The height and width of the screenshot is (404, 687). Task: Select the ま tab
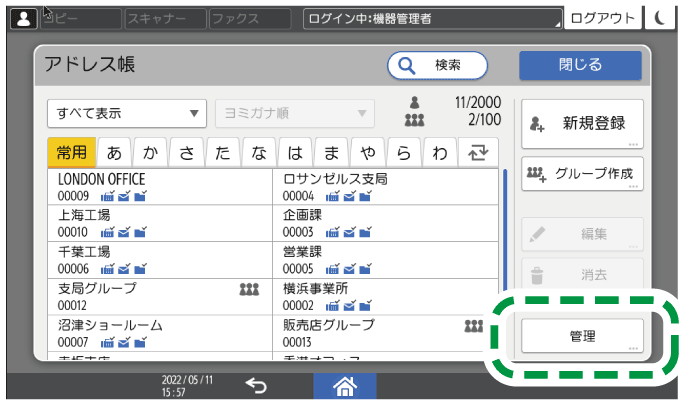(x=332, y=152)
